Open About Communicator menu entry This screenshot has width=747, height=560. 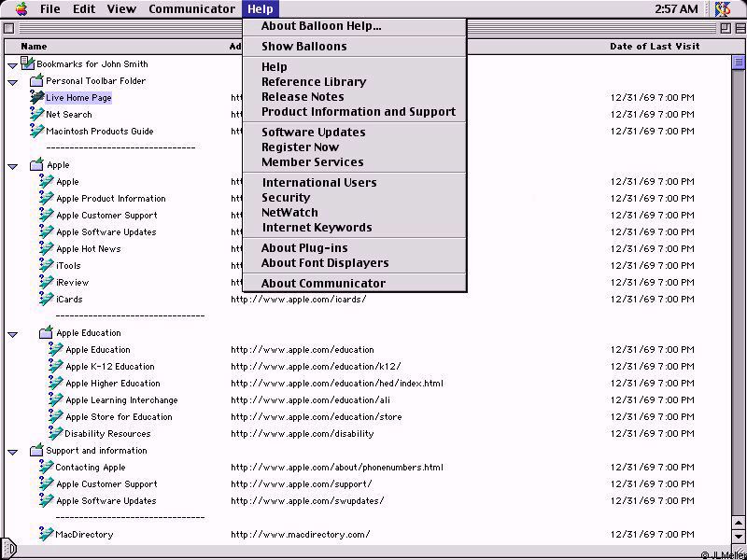pyautogui.click(x=323, y=284)
